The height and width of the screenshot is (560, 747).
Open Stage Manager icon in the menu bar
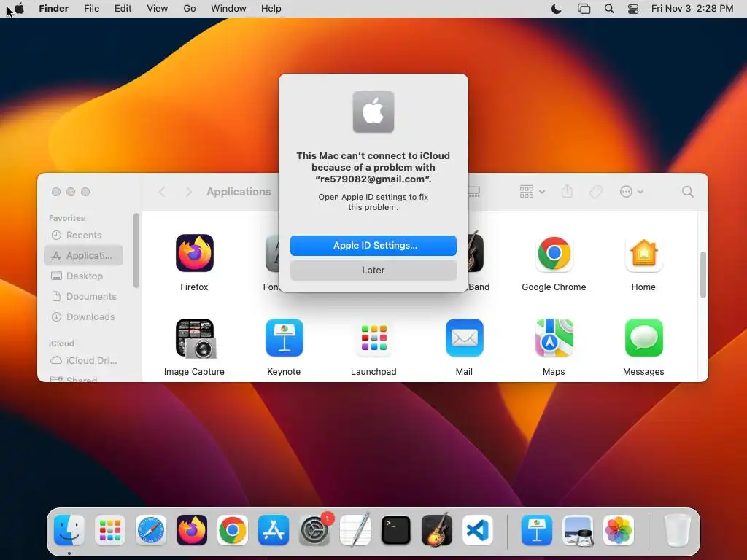tap(584, 9)
